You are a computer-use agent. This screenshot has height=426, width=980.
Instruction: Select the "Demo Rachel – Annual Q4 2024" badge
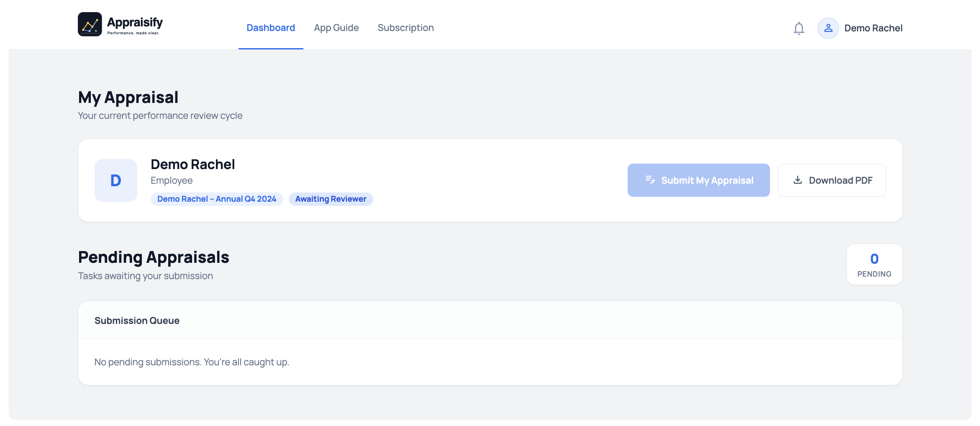(217, 199)
